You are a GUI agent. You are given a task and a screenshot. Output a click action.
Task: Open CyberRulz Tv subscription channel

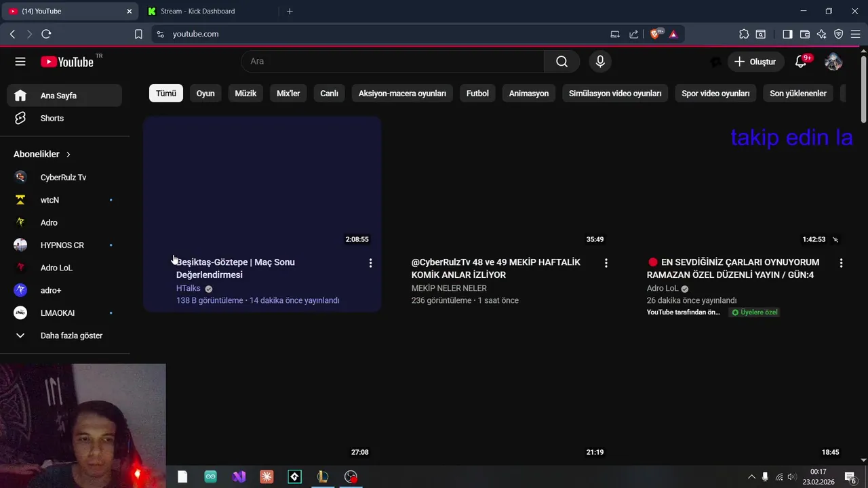click(64, 178)
